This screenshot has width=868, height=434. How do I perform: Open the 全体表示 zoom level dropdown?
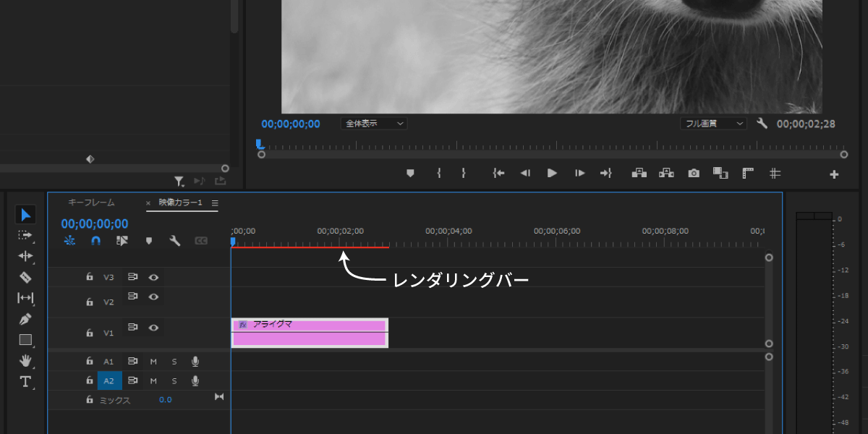(374, 124)
